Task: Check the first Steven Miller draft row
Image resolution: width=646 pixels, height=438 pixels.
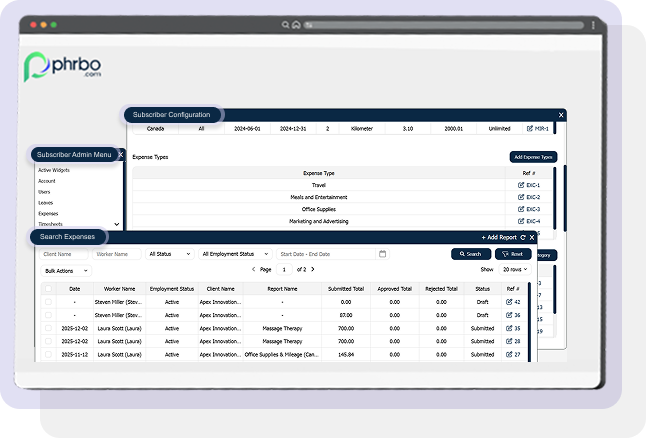Action: coord(48,301)
